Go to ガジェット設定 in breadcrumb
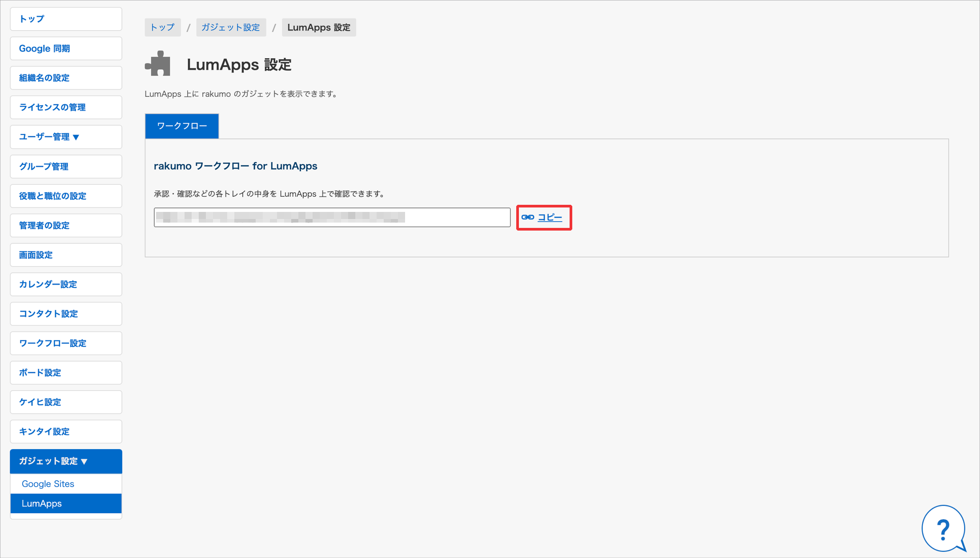The image size is (980, 558). pyautogui.click(x=231, y=28)
